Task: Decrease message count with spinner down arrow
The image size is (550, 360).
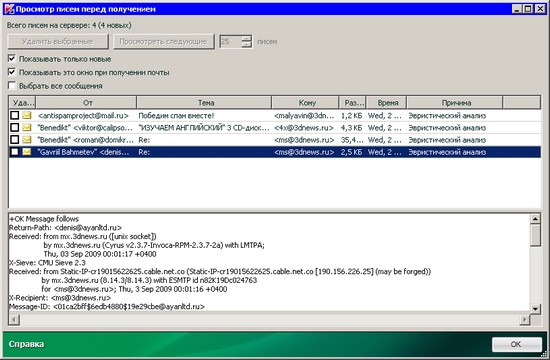Action: pyautogui.click(x=247, y=45)
